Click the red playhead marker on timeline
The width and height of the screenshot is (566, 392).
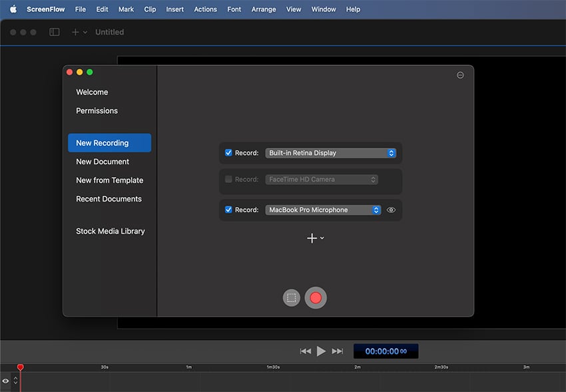pyautogui.click(x=20, y=367)
